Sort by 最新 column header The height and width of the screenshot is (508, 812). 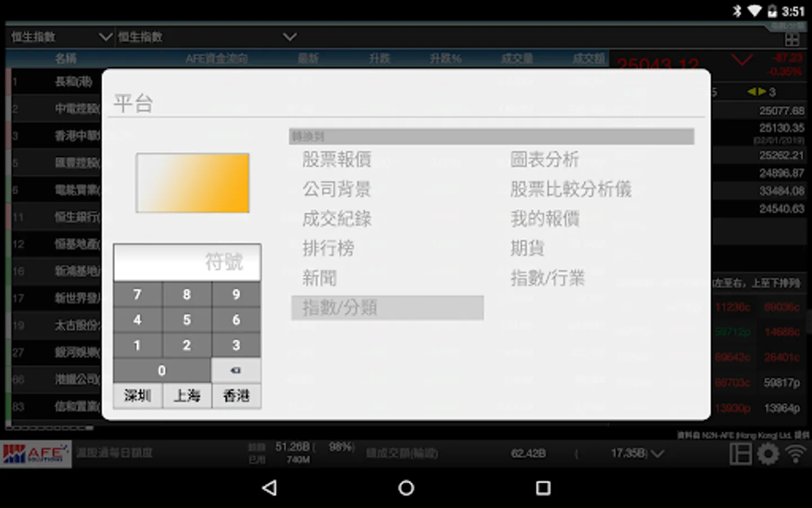point(308,58)
